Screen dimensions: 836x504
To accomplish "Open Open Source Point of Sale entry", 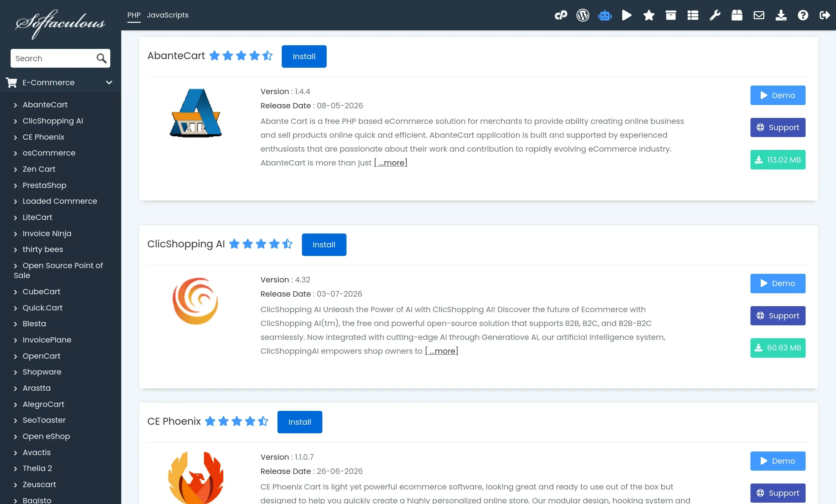I will click(58, 270).
